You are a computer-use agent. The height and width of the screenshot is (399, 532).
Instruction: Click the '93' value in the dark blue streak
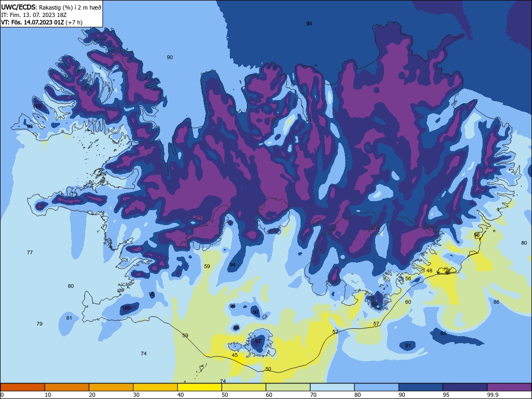[443, 334]
